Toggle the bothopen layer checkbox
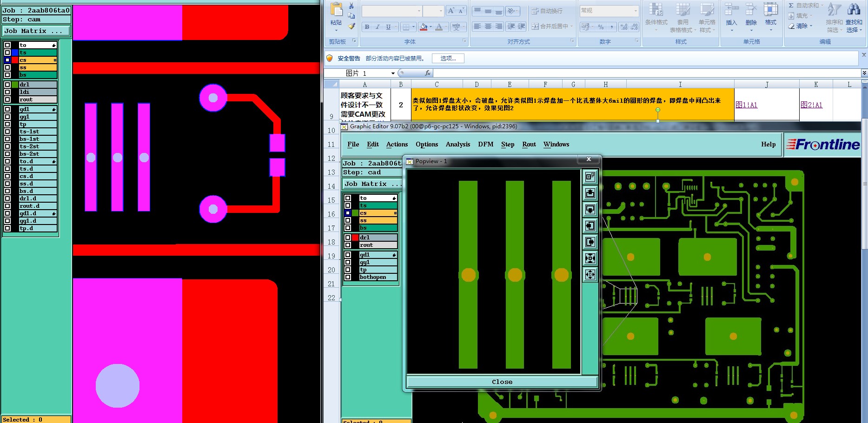The height and width of the screenshot is (423, 868). tap(348, 277)
